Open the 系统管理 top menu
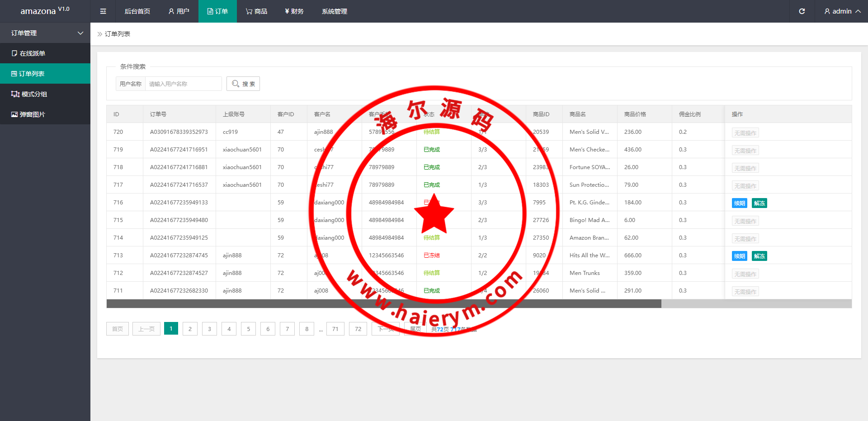Viewport: 868px width, 421px height. (x=335, y=11)
